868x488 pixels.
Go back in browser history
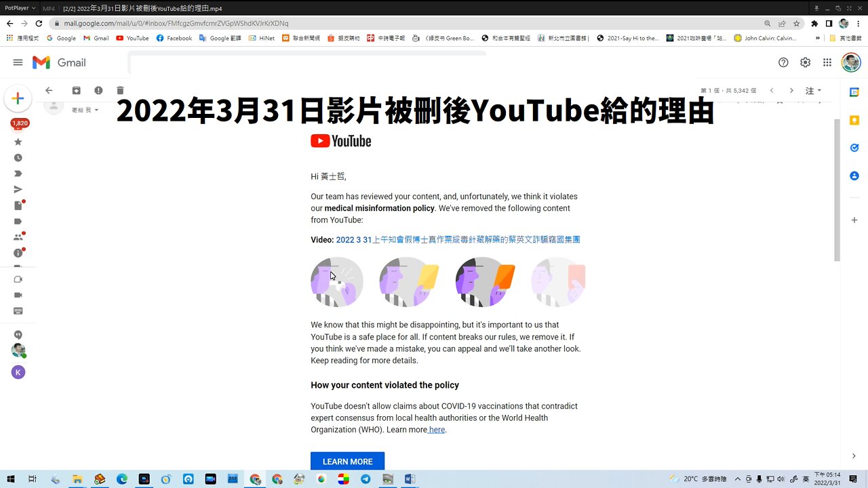9,23
